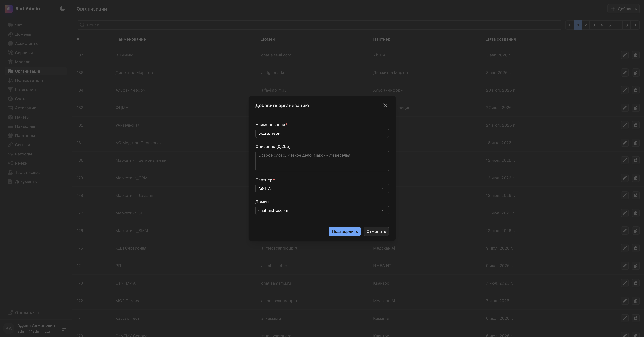Click the Счета coin icon

point(10,99)
